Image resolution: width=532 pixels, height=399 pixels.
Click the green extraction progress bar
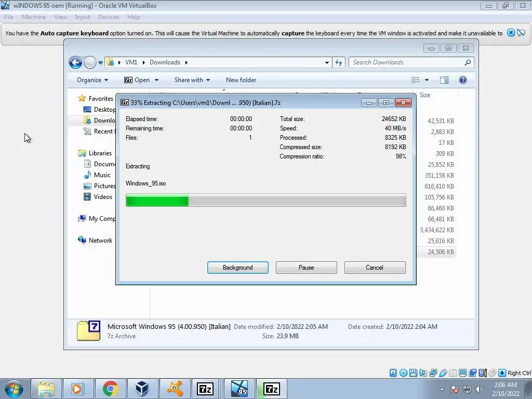coord(265,200)
